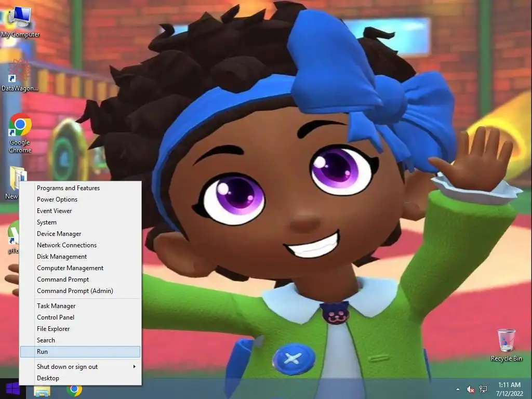Select Search from the menu
Viewport: 532px width, 399px height.
(80, 340)
